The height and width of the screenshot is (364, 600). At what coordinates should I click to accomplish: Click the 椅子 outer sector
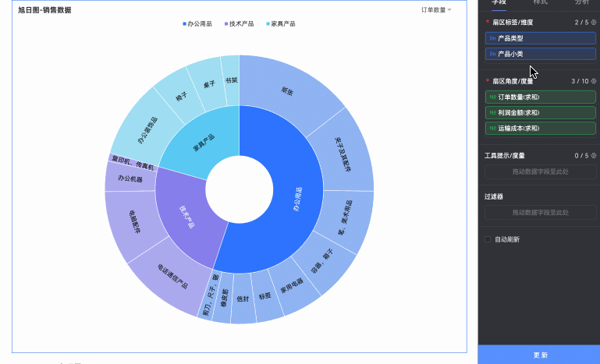click(x=181, y=97)
